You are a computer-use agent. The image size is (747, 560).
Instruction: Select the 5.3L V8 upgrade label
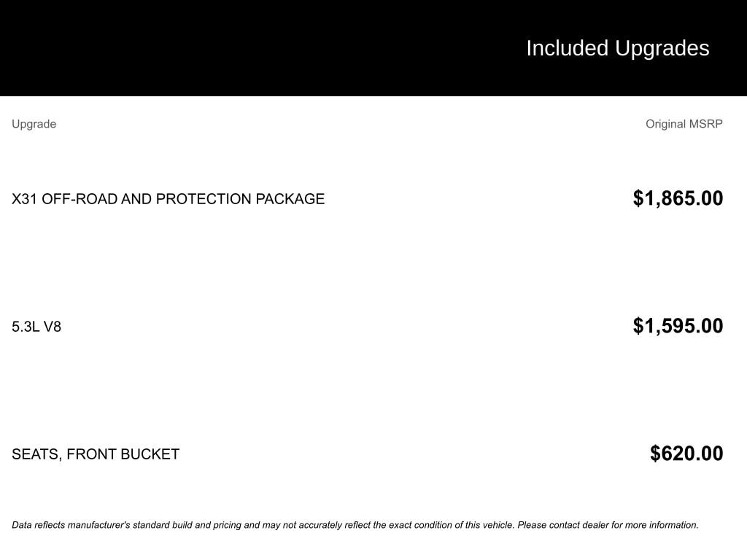(36, 327)
